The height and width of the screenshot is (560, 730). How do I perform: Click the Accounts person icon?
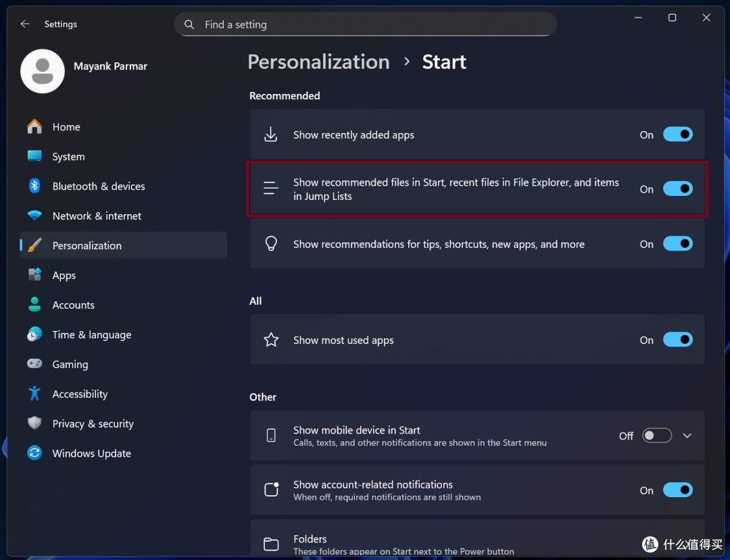coord(34,305)
